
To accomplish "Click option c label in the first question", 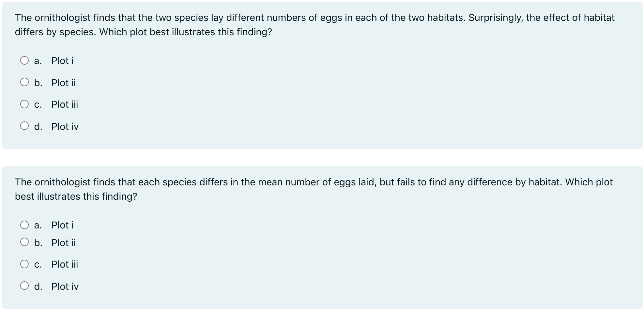I will [38, 104].
